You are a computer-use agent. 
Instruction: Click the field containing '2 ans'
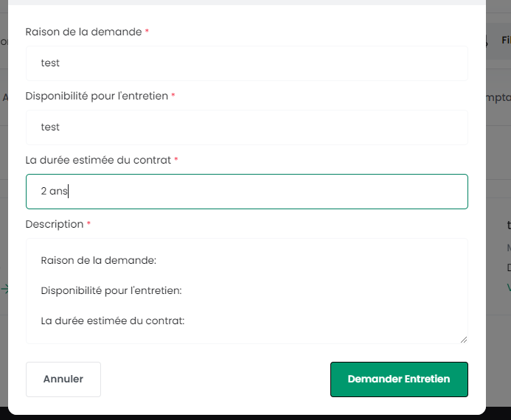(x=247, y=192)
